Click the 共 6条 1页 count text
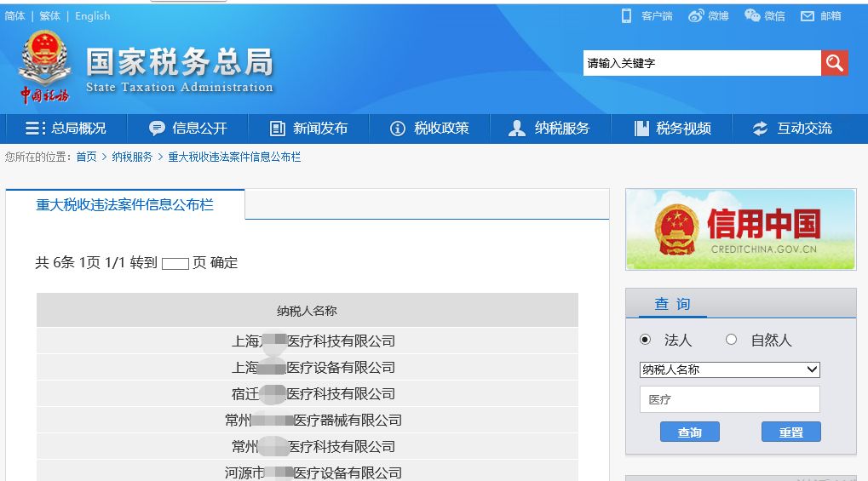868x481 pixels. [67, 263]
